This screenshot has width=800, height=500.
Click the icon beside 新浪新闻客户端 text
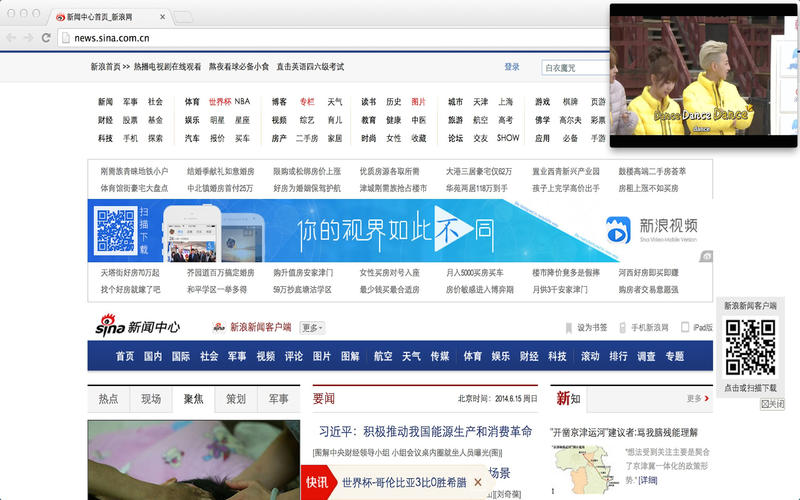[219, 327]
